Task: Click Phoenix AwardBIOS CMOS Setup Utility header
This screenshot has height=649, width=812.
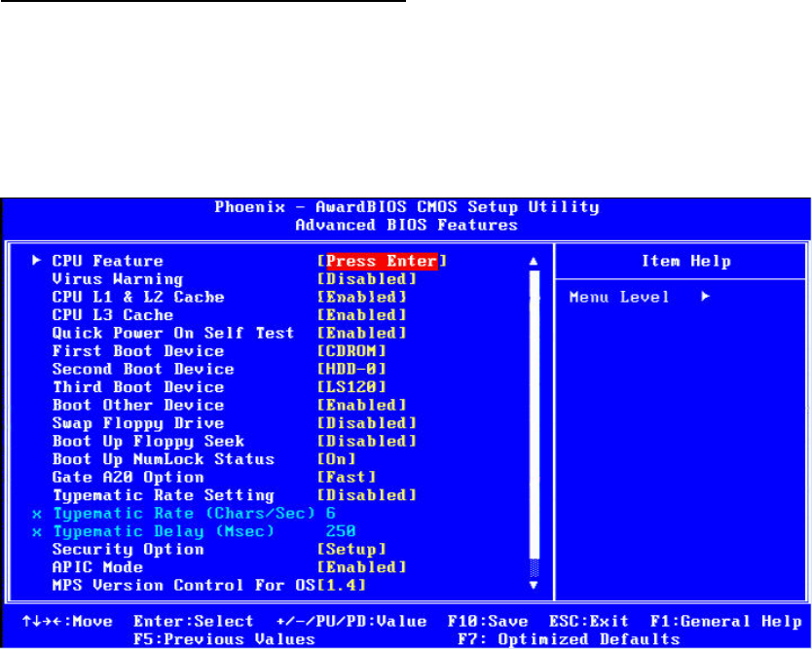Action: click(x=407, y=207)
